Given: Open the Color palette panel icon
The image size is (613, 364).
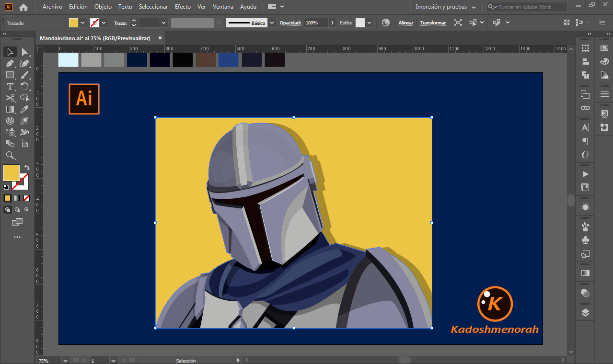Looking at the screenshot, I should (x=604, y=62).
